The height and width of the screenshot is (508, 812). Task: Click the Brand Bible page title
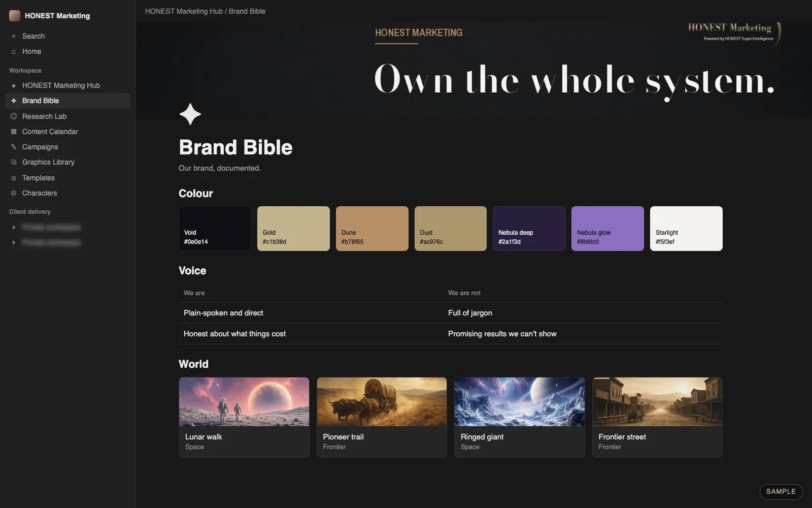[235, 147]
